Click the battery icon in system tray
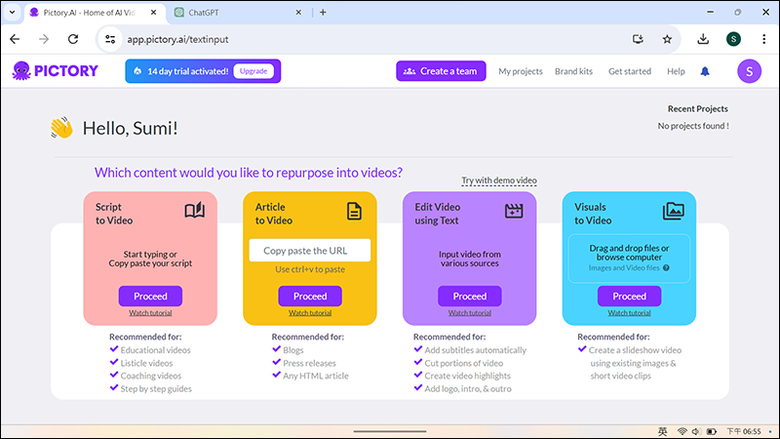 (711, 431)
